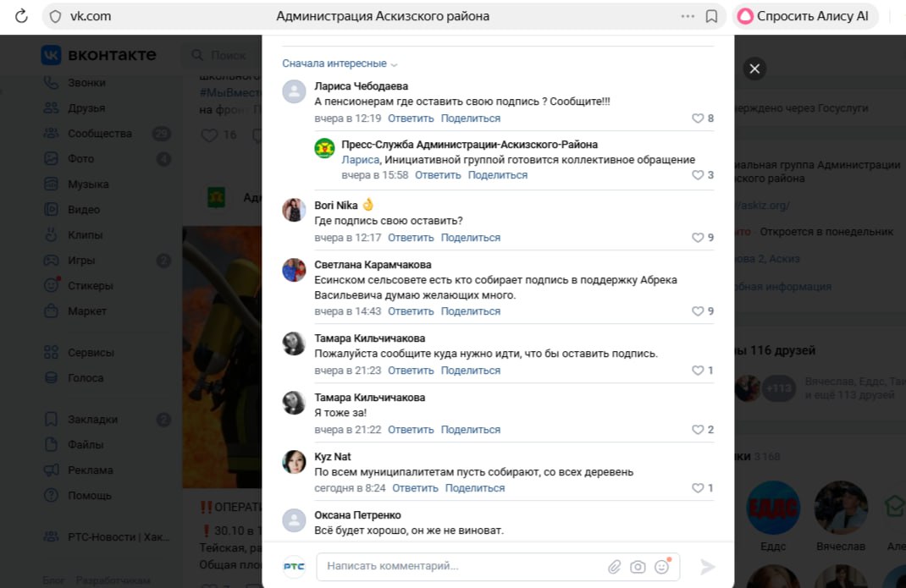Click Ответить under Kyz Nat's comment
Viewport: 906px width, 588px height.
(x=415, y=488)
